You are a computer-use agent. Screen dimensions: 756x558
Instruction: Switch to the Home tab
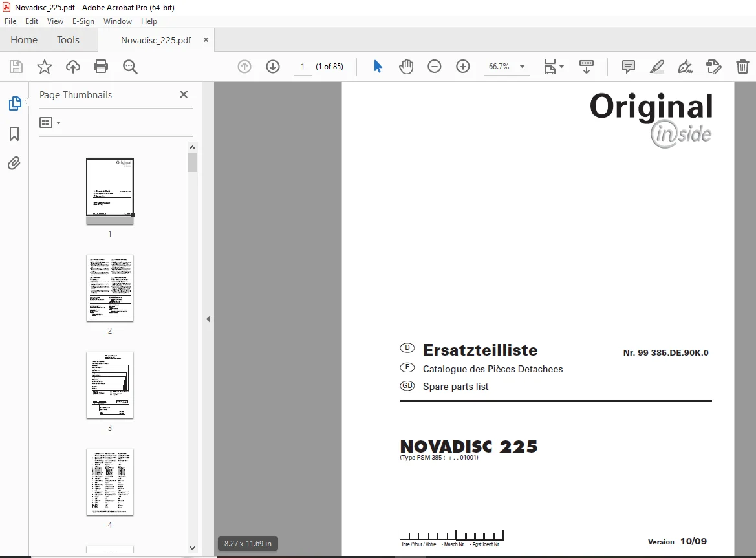coord(24,40)
